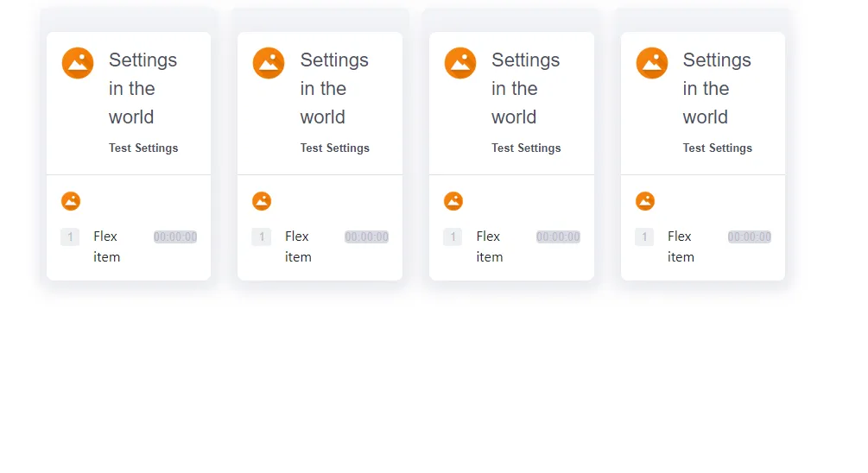This screenshot has width=868, height=473.
Task: Click "Test Settings" subtitle in second card
Action: (x=335, y=148)
